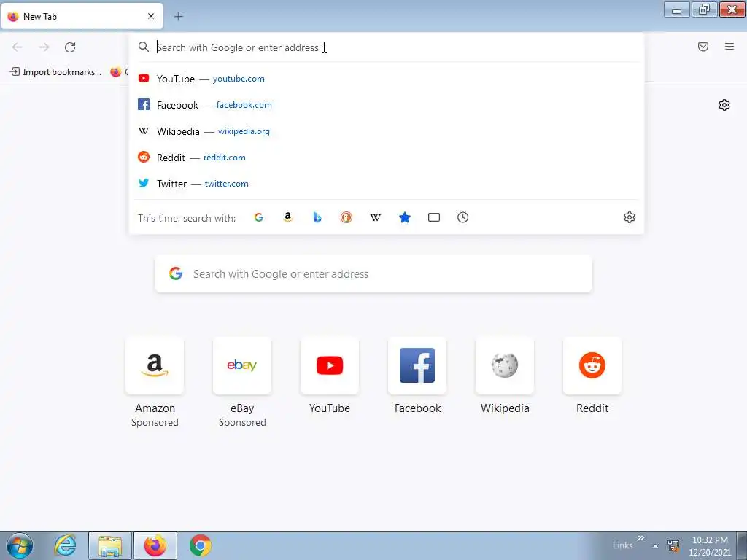Search bookmarks using the star icon
The width and height of the screenshot is (747, 560).
[404, 217]
